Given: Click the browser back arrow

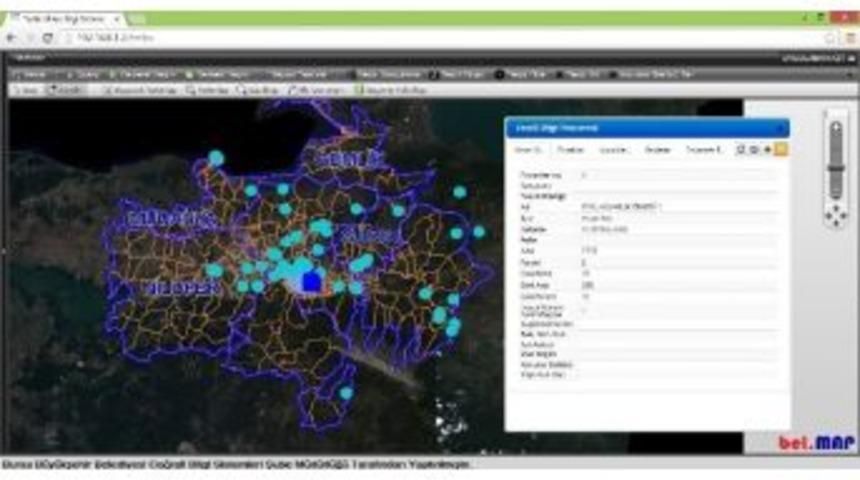Looking at the screenshot, I should (11, 37).
